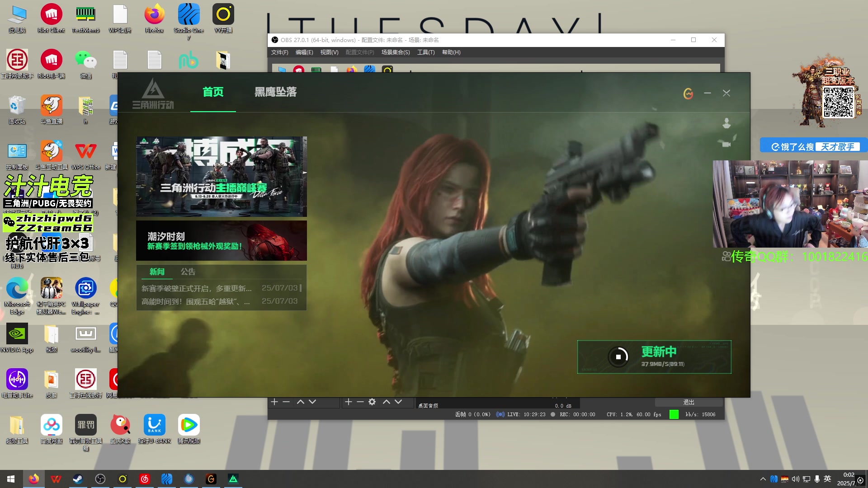Open the 全民K歌 desktop shortcut

point(120,429)
